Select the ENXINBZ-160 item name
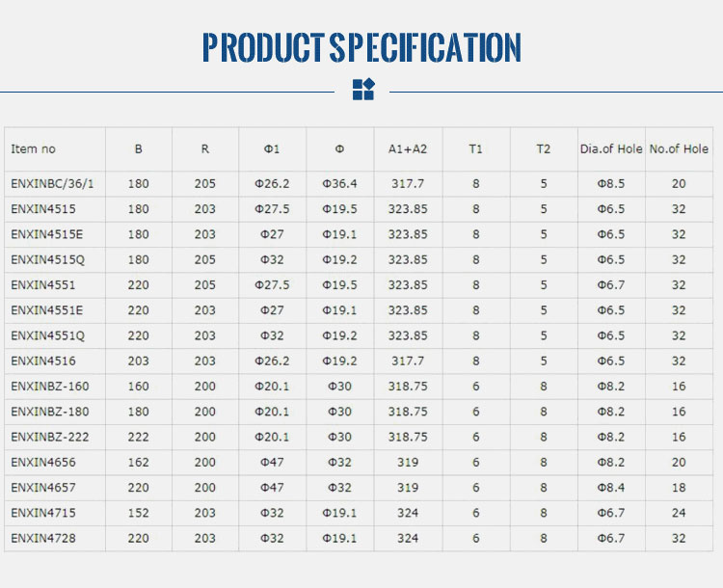The width and height of the screenshot is (723, 588). (50, 386)
